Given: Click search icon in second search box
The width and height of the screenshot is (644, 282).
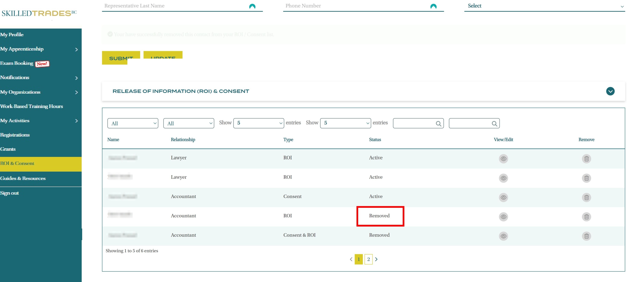Looking at the screenshot, I should pos(494,124).
